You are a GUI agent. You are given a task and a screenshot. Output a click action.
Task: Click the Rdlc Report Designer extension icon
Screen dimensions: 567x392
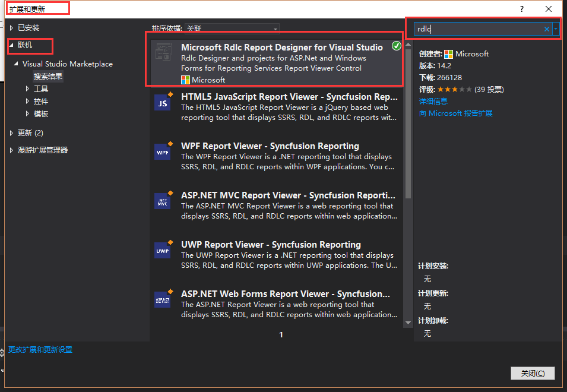pyautogui.click(x=163, y=52)
